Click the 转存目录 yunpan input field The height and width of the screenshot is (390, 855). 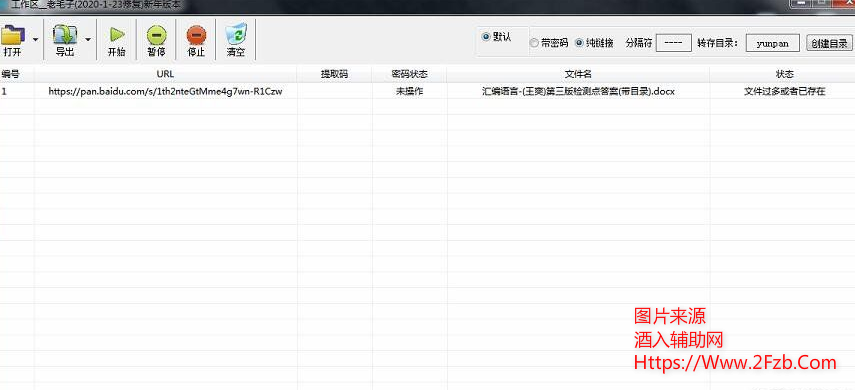pos(773,43)
